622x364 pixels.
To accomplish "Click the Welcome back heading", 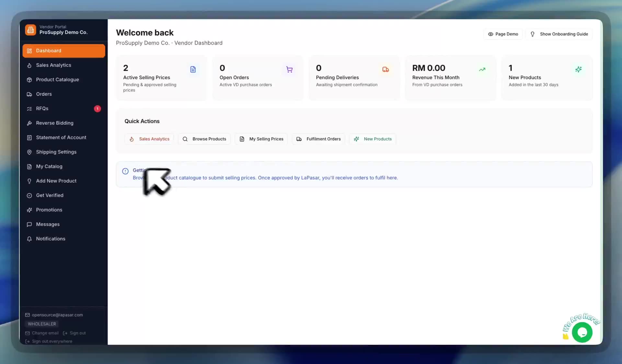I will tap(145, 33).
